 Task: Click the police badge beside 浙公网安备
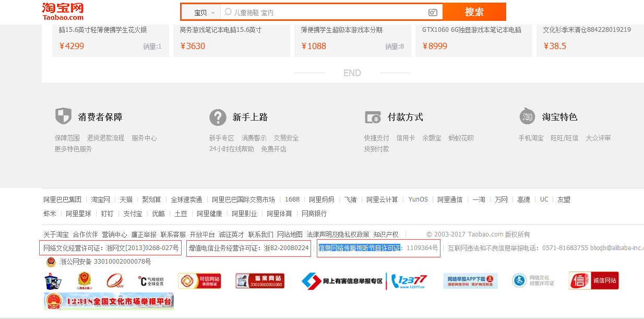(51, 262)
